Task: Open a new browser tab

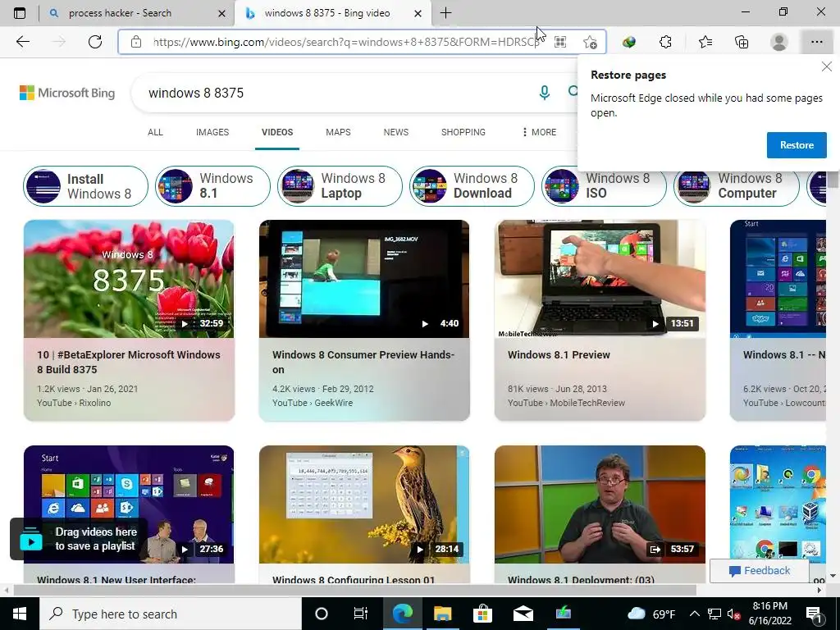Action: coord(445,13)
